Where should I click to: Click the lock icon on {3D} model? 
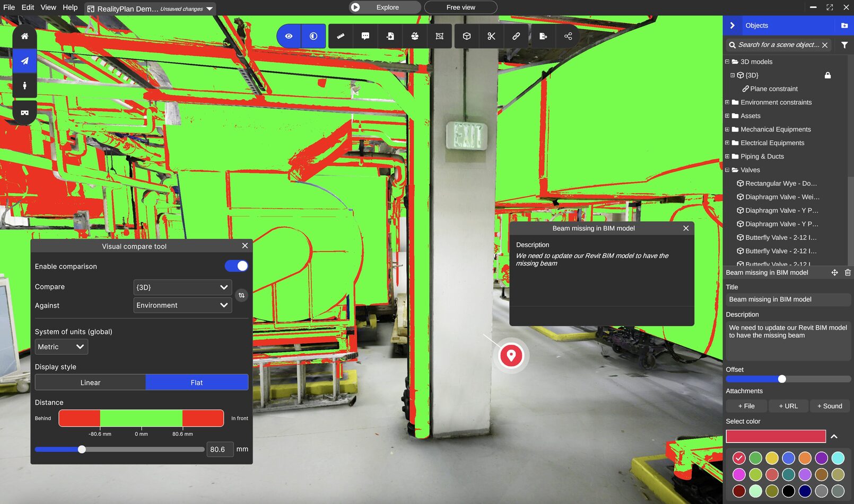(827, 75)
